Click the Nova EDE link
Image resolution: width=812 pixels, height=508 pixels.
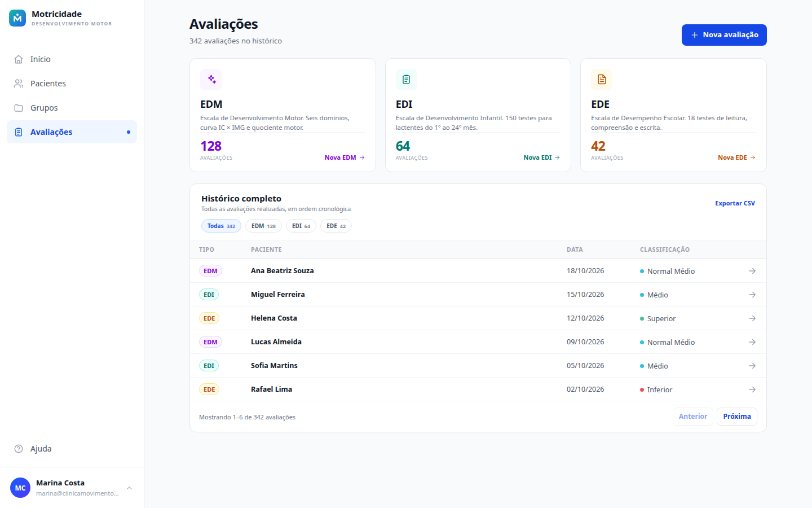tap(736, 157)
